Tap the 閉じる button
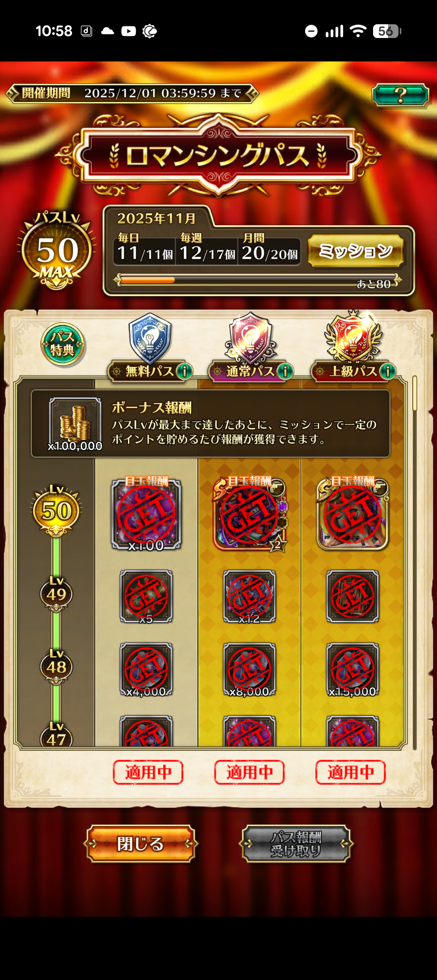Screen dimensions: 437x980 (140, 843)
